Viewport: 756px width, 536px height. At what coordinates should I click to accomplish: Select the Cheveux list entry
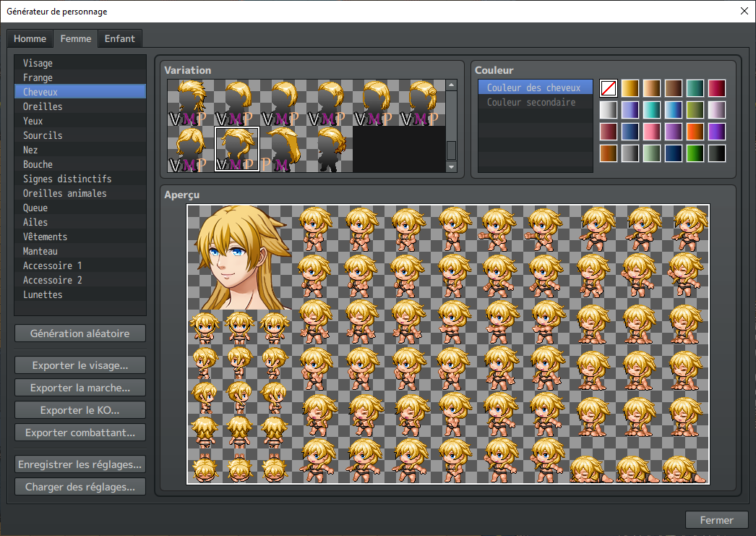pyautogui.click(x=80, y=92)
